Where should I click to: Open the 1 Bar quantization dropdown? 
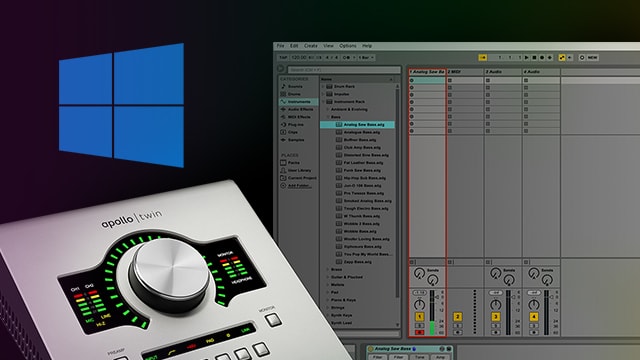tap(366, 58)
